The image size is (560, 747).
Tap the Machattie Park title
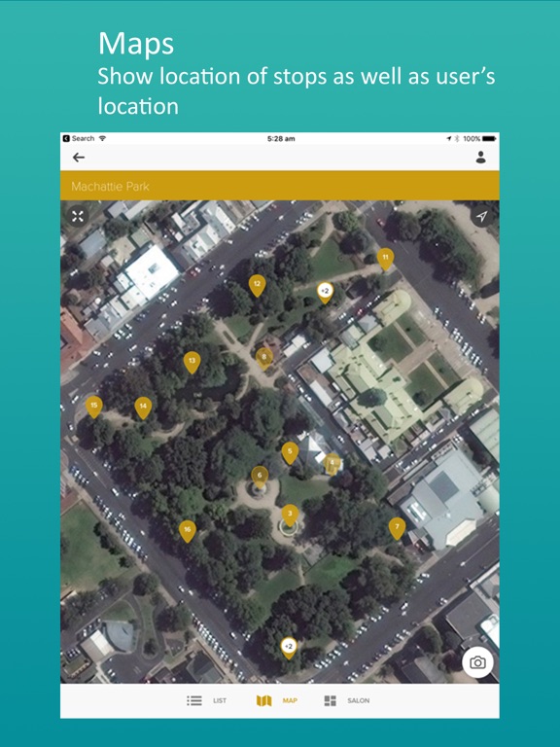click(110, 187)
